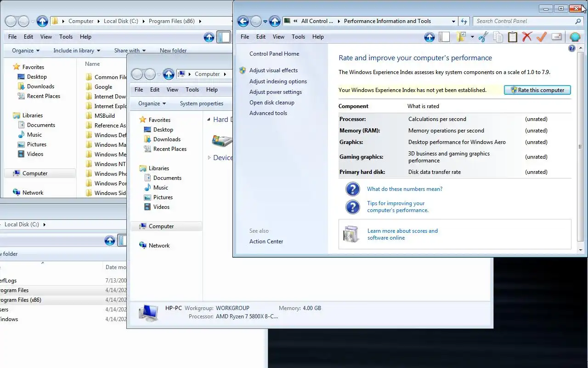Image resolution: width=588 pixels, height=368 pixels.
Task: Open Folder Options icon in Performance Information toolbar
Action: pyautogui.click(x=462, y=37)
